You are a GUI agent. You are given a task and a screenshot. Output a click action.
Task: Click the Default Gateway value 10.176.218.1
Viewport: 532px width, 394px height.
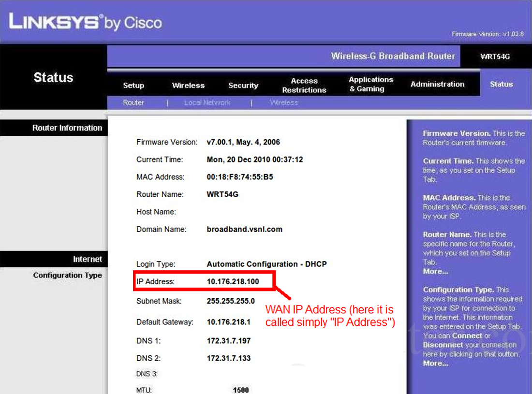tap(229, 322)
